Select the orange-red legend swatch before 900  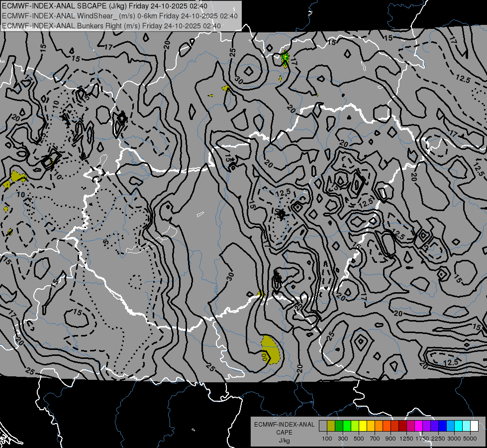pos(387,426)
